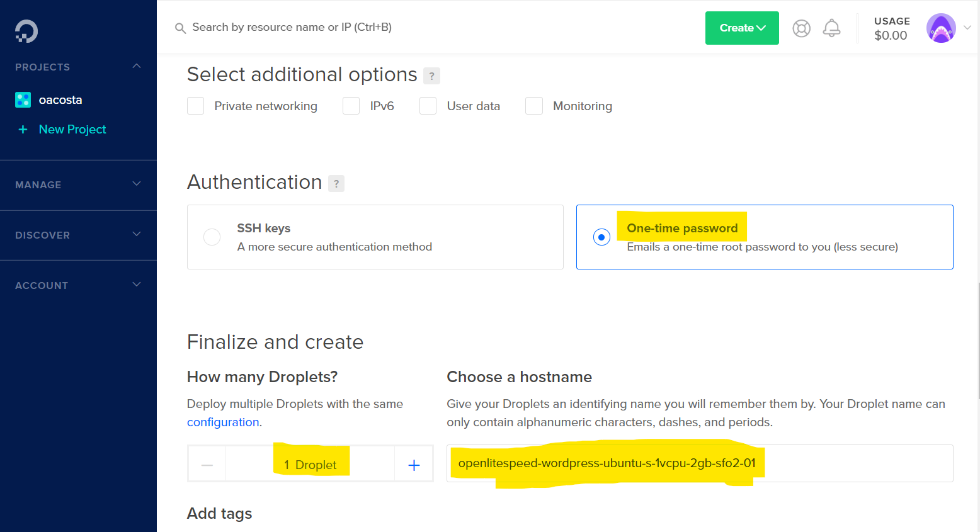Enable the Private networking checkbox
The height and width of the screenshot is (532, 980).
click(x=195, y=106)
